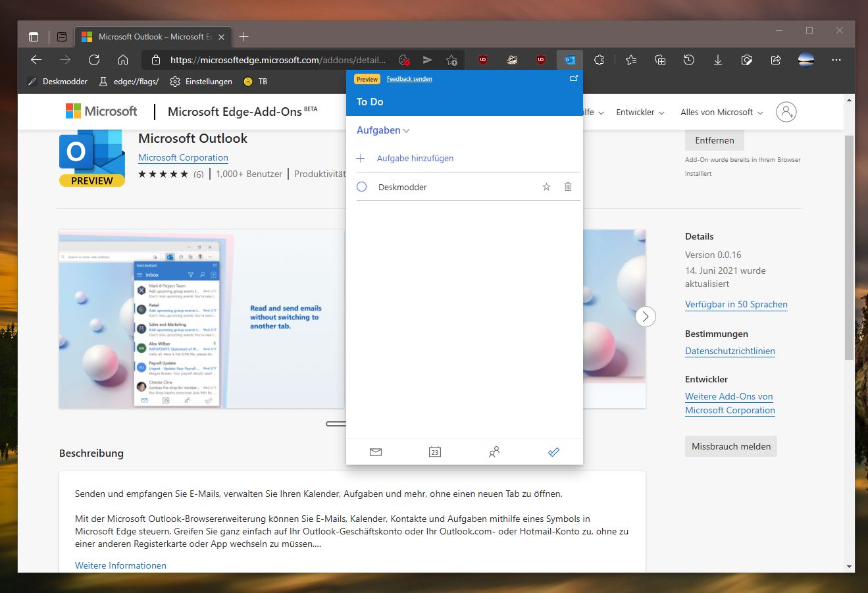Open a new browser tab
The image size is (868, 593).
click(x=243, y=37)
